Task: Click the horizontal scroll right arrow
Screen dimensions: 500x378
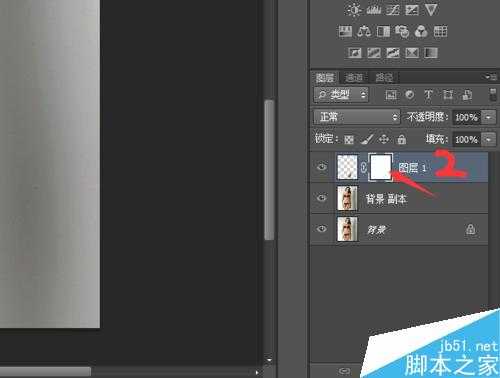Action: pyautogui.click(x=257, y=372)
